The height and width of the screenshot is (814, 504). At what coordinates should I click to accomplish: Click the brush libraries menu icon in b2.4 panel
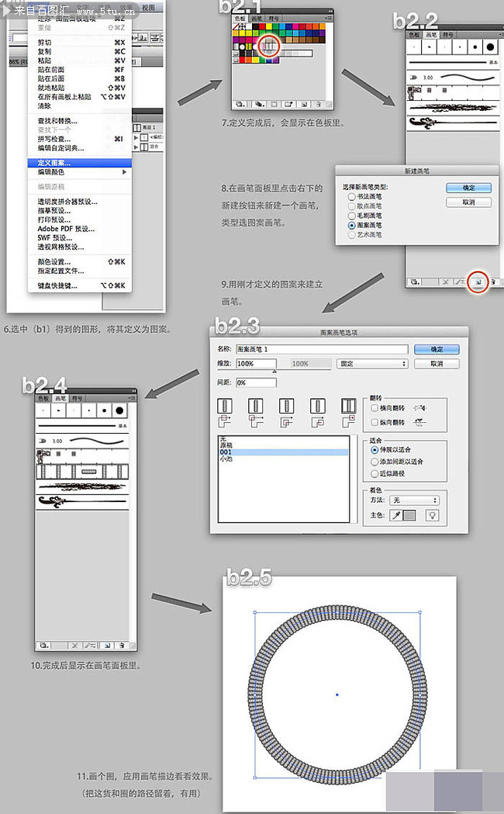coord(45,644)
